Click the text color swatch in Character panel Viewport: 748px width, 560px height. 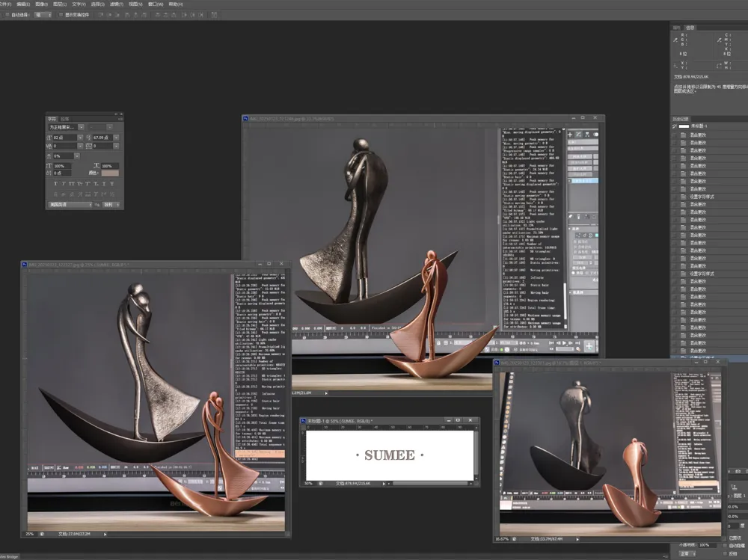[x=109, y=173]
